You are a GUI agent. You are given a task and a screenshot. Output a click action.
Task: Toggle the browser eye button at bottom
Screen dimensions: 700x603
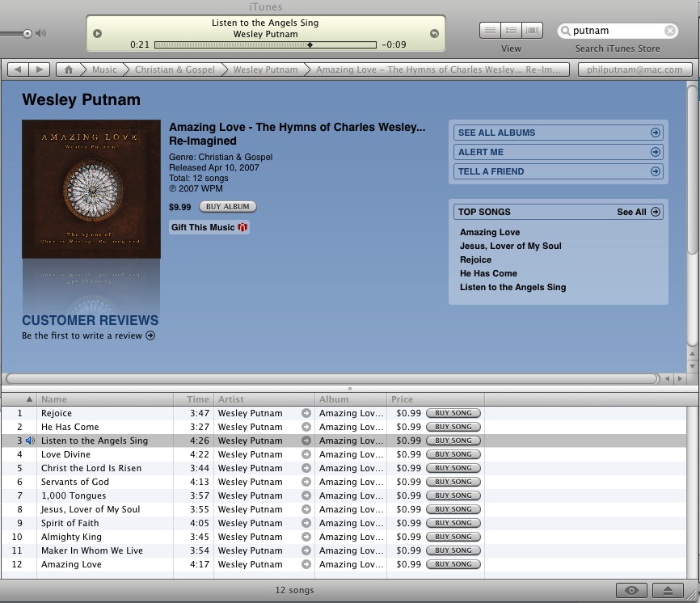point(631,591)
